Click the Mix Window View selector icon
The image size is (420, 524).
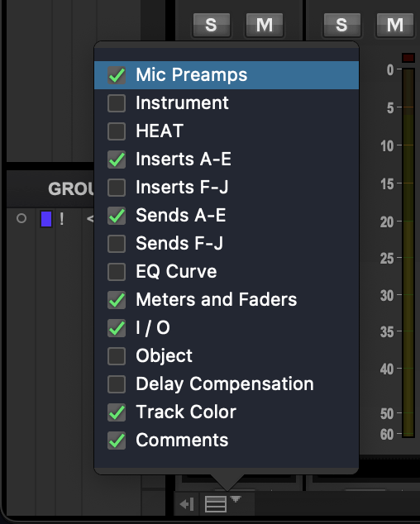point(215,503)
